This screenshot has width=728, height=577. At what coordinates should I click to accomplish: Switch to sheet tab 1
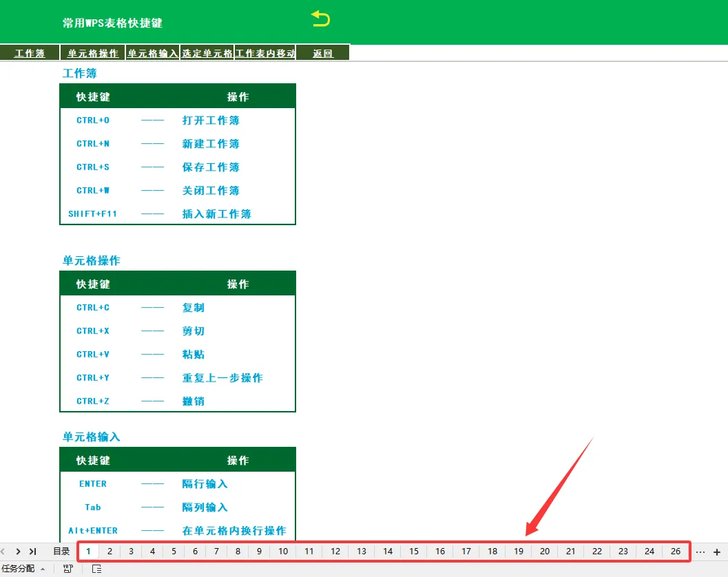(x=88, y=552)
